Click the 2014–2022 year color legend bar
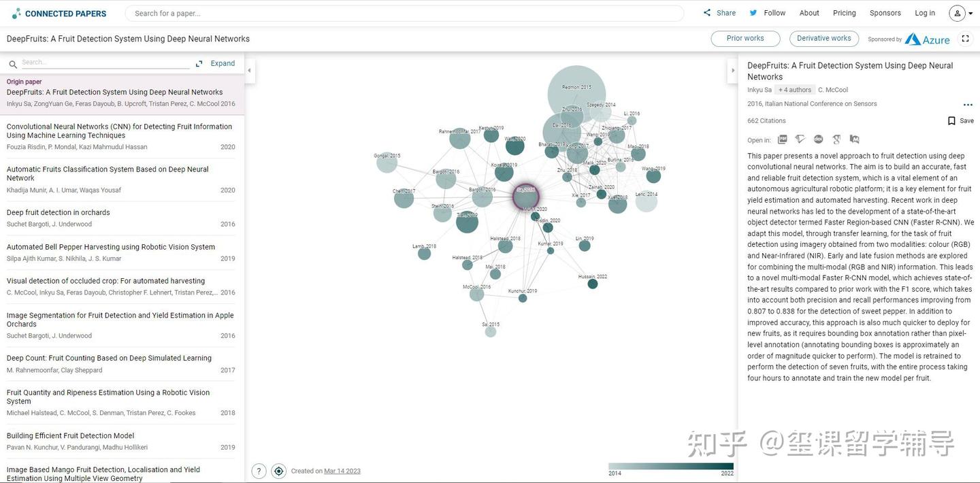Viewport: 980px width, 483px height. pos(671,467)
